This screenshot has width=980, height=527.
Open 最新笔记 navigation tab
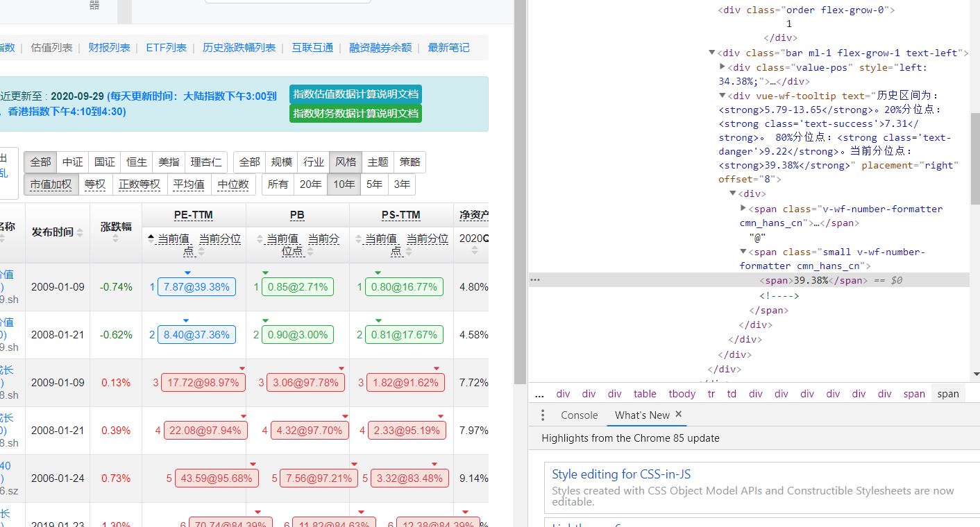click(x=448, y=47)
